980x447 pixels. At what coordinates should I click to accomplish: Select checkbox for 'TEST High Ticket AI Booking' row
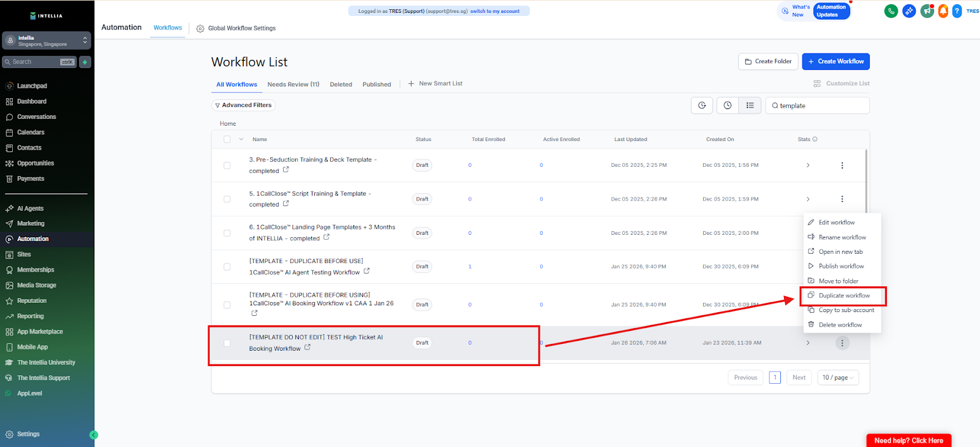point(227,343)
